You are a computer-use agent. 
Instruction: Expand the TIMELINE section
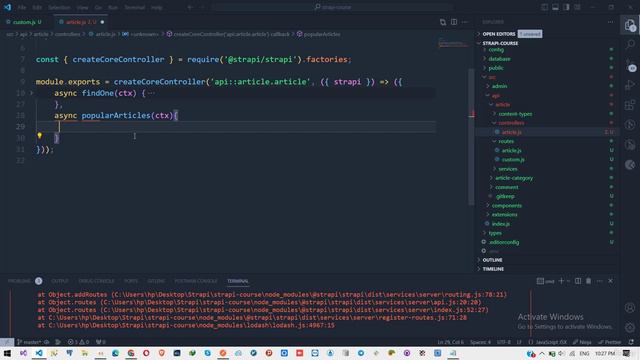pos(493,269)
